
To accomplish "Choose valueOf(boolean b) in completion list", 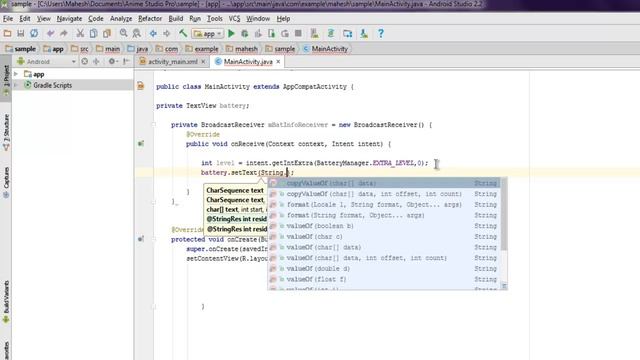I will pos(384,226).
